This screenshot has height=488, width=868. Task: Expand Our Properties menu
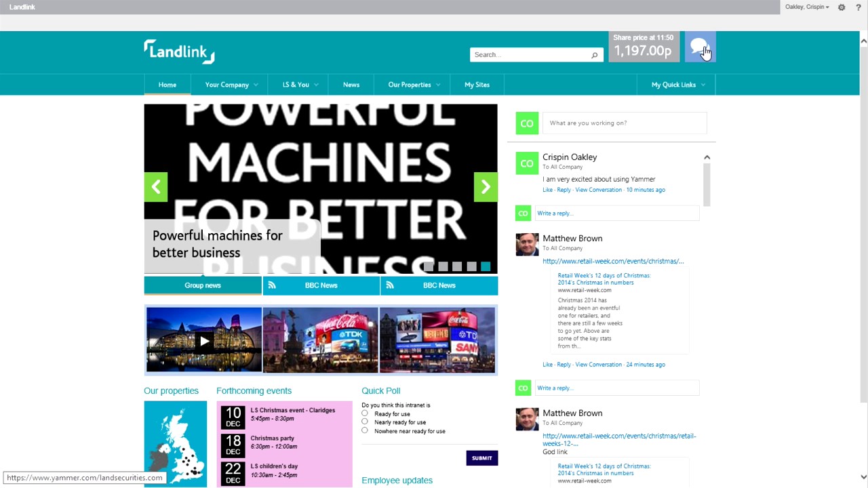pos(414,85)
